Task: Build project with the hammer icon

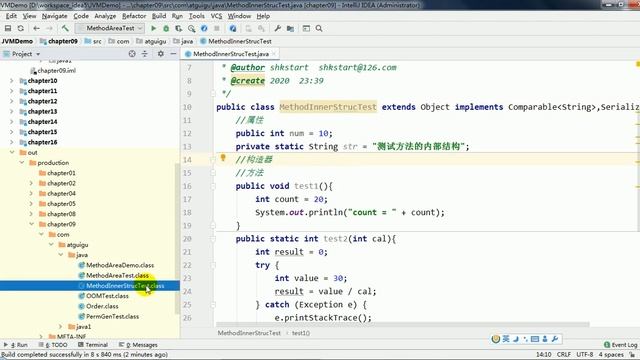Action: tap(65, 29)
